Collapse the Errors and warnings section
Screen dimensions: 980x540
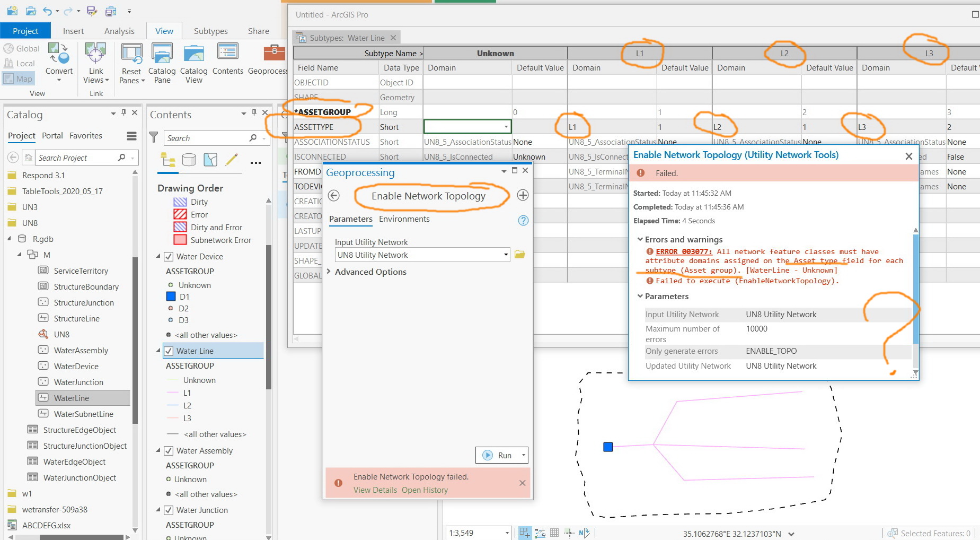click(640, 240)
